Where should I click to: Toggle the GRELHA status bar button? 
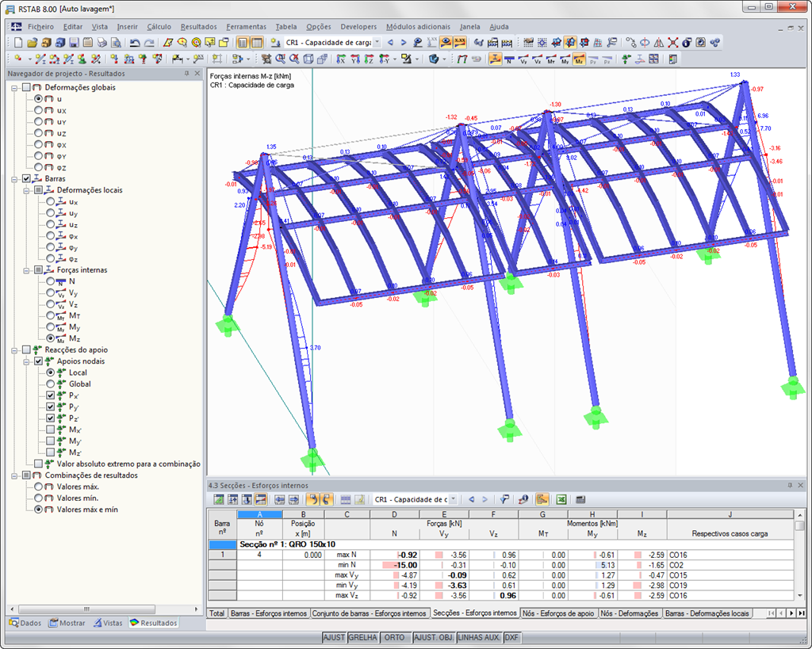tap(363, 638)
